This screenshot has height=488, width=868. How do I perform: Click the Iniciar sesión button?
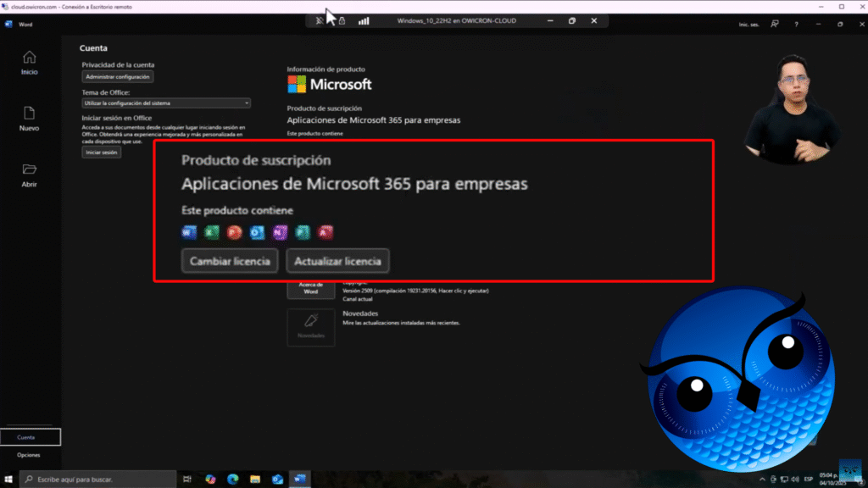click(102, 152)
